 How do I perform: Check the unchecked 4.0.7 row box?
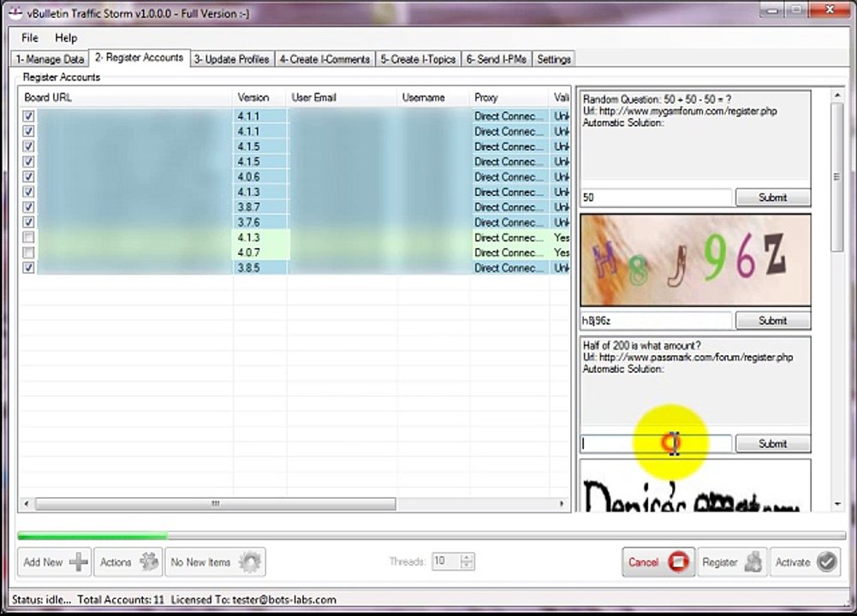28,252
